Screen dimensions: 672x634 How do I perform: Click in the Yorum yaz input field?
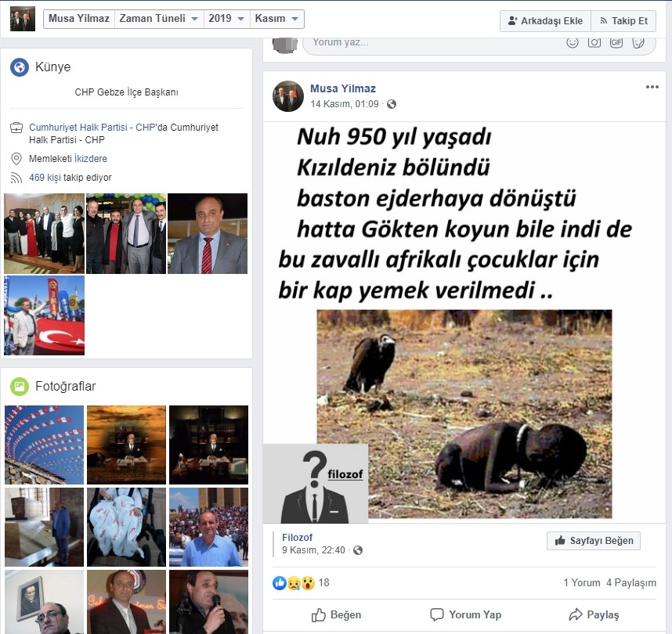(x=431, y=42)
